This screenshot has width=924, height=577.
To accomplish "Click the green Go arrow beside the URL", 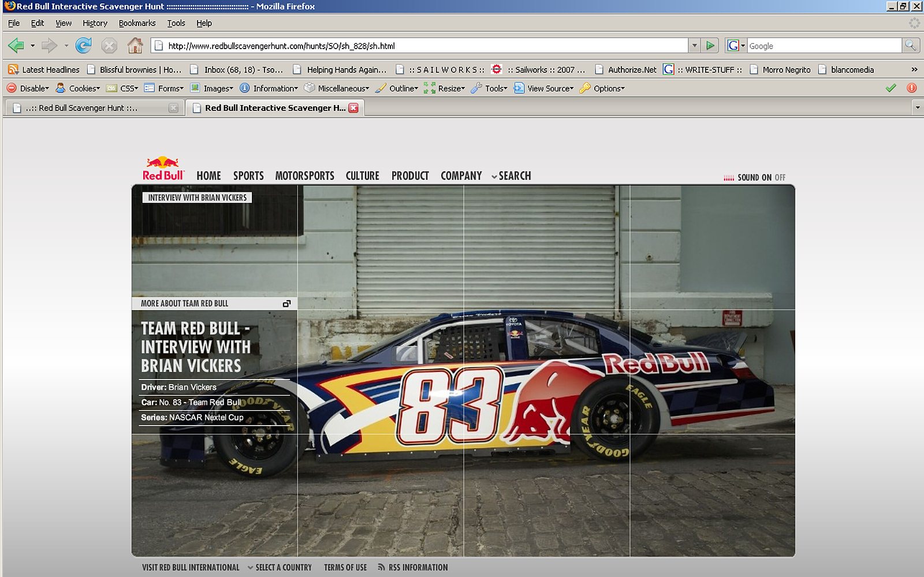I will coord(710,46).
